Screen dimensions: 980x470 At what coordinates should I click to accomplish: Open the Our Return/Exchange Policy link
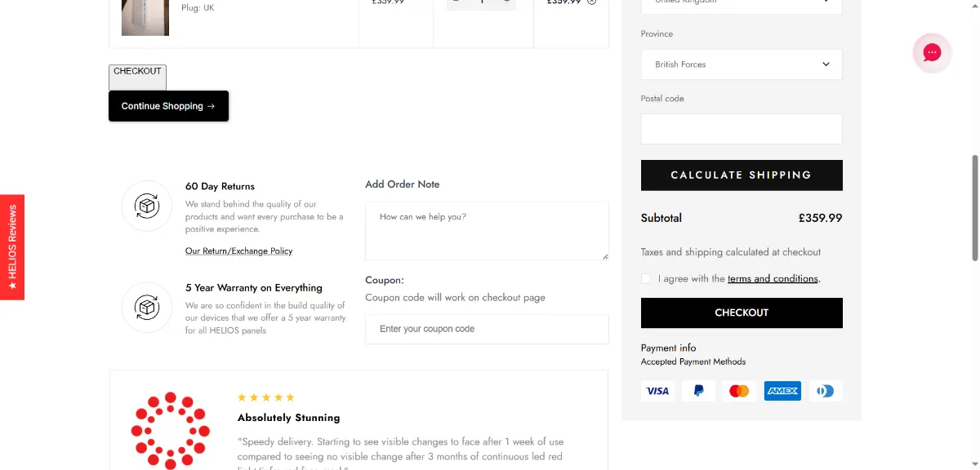238,251
